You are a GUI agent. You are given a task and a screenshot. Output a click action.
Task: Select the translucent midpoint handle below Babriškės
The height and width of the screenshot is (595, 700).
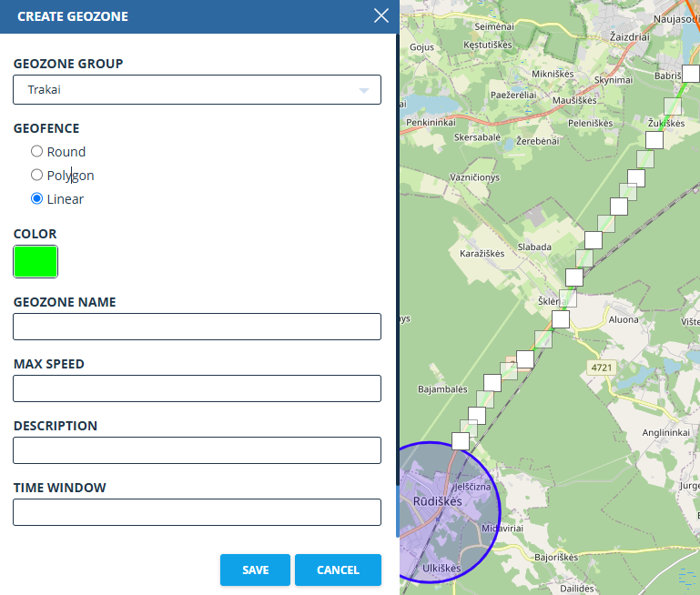(x=672, y=106)
